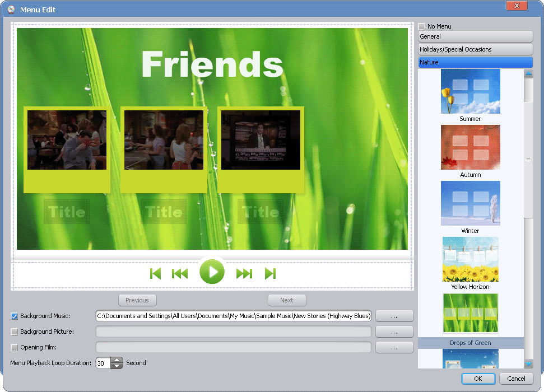
Task: Click the Winter template label
Action: point(470,231)
